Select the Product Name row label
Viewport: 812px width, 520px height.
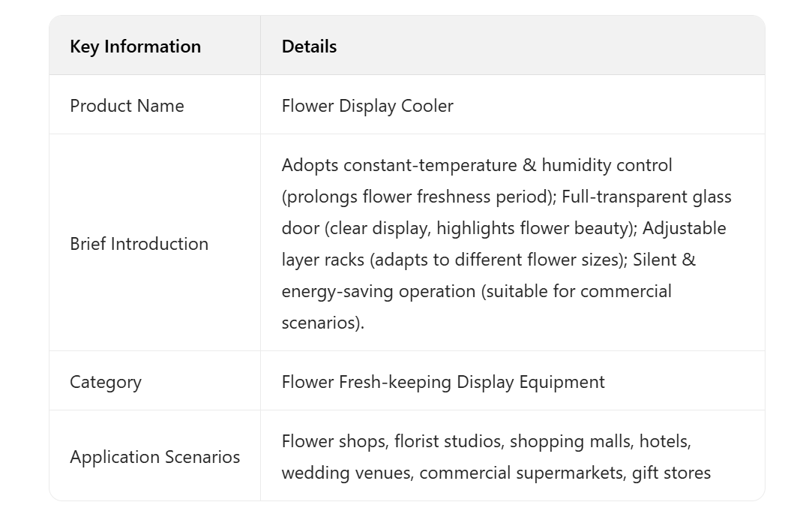127,106
